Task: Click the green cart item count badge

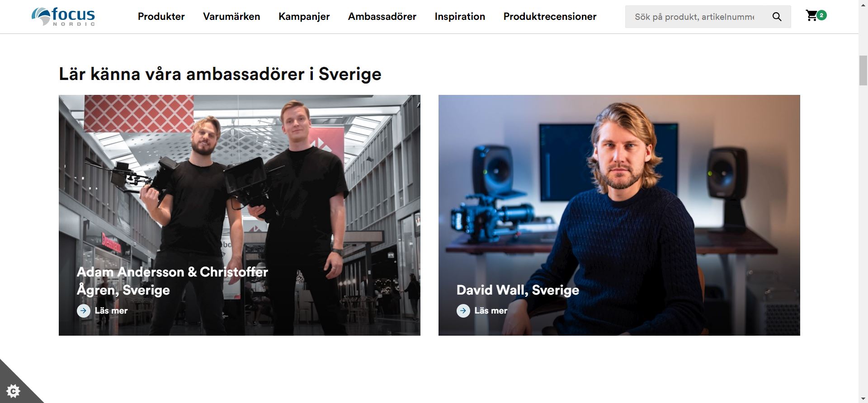Action: coord(821,15)
